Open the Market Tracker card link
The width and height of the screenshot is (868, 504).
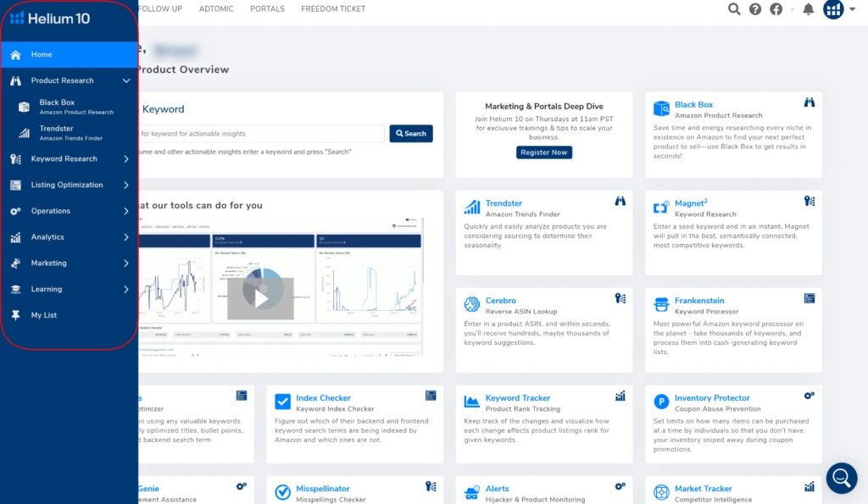point(703,489)
